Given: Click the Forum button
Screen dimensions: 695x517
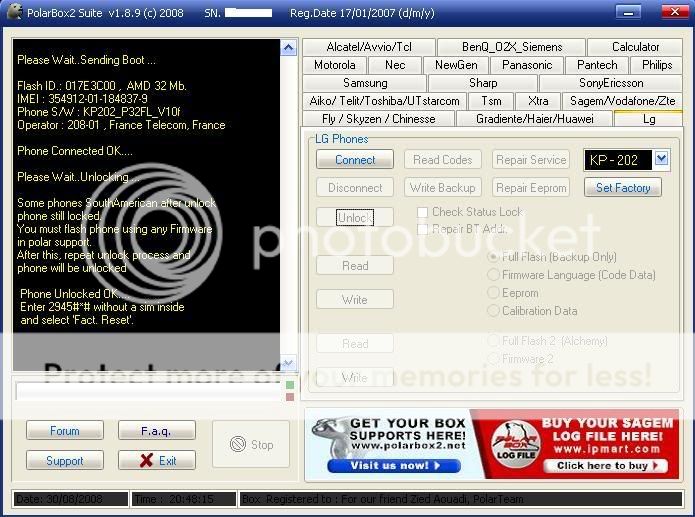Looking at the screenshot, I should pyautogui.click(x=65, y=431).
